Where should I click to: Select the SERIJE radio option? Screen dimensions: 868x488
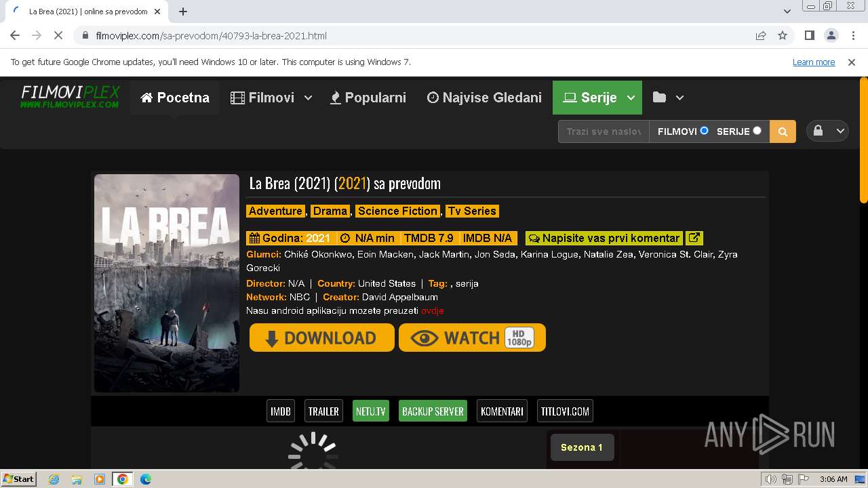tap(757, 131)
